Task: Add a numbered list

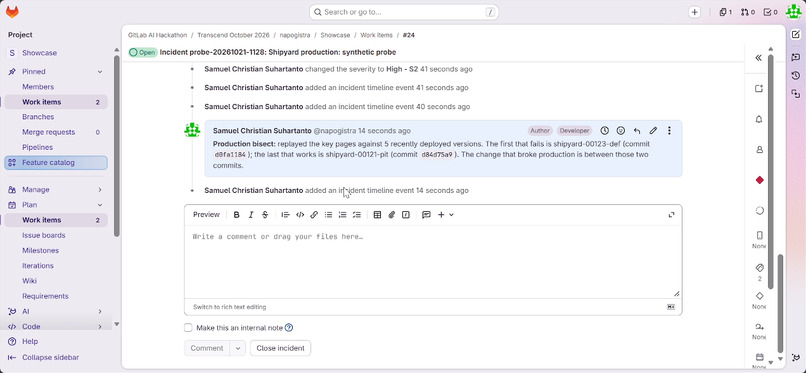Action: (x=342, y=215)
